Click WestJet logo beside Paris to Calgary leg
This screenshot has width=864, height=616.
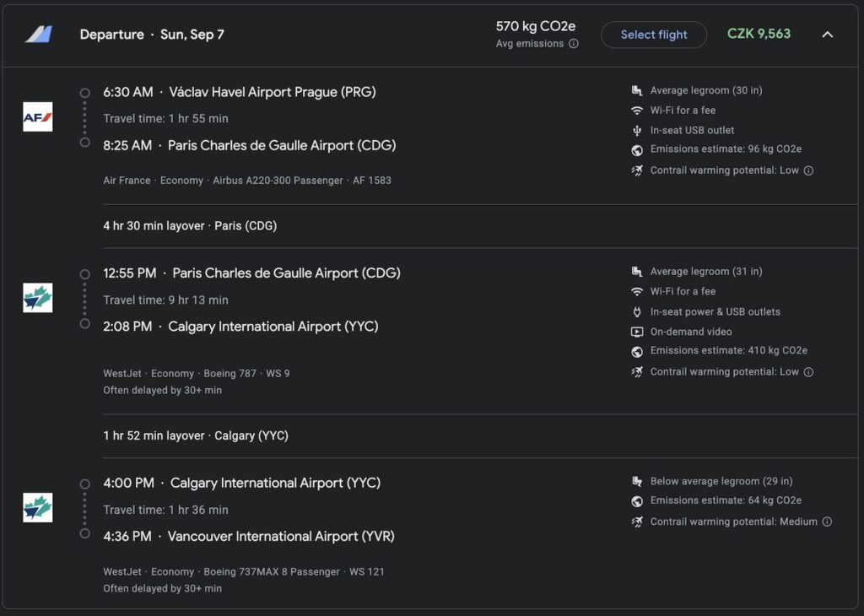[x=38, y=298]
